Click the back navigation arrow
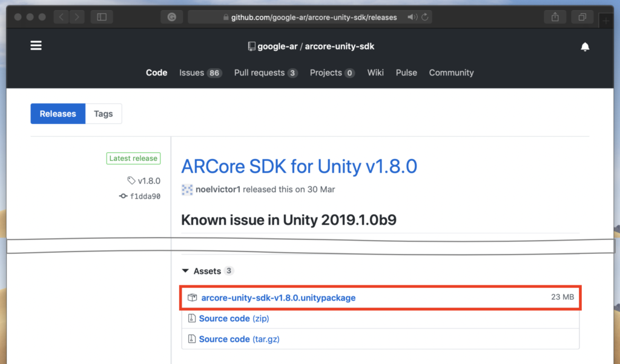The image size is (620, 364). 61,17
